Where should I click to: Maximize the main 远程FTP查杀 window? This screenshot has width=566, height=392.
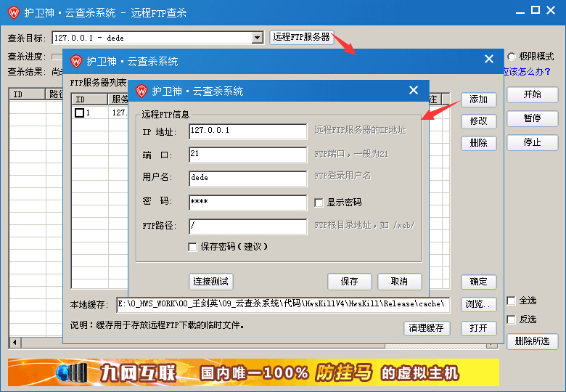click(x=536, y=10)
